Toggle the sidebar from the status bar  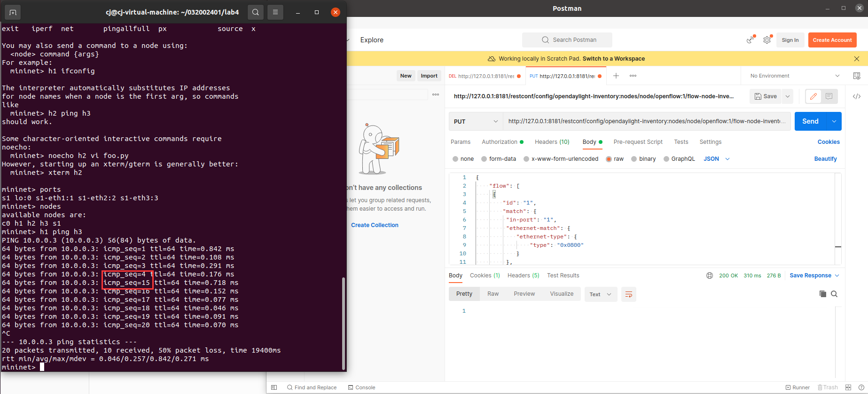click(274, 387)
